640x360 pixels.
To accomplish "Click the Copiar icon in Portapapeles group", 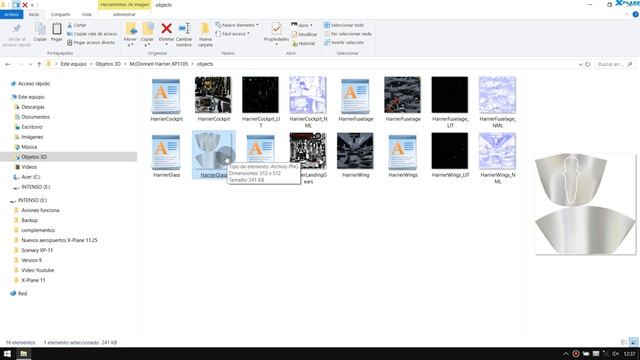I will click(40, 29).
